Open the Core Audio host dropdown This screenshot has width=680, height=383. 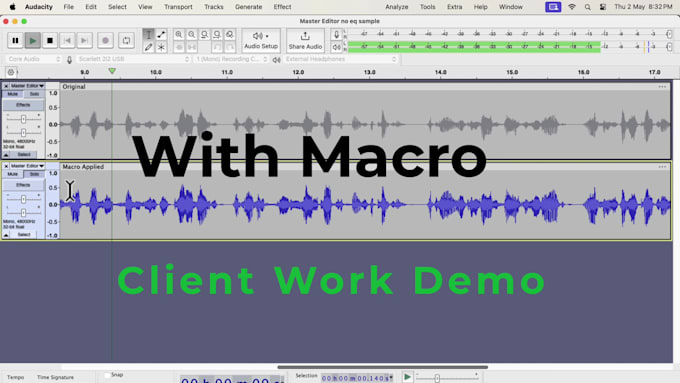click(x=33, y=59)
